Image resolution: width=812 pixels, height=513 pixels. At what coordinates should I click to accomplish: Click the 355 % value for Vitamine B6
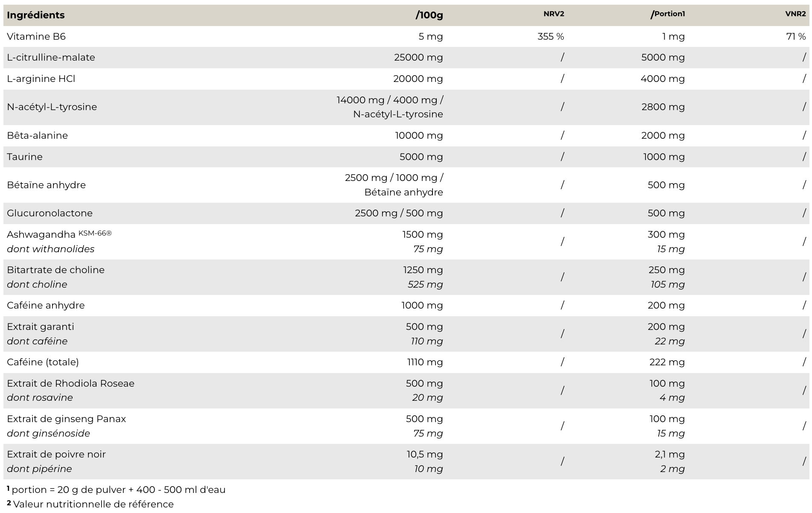pyautogui.click(x=550, y=36)
